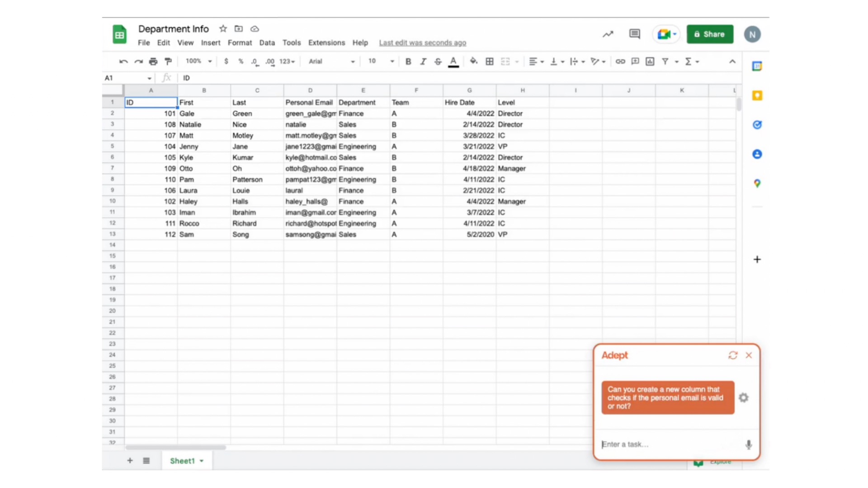This screenshot has height=488, width=868.
Task: Select the paint format tool
Action: (x=168, y=61)
